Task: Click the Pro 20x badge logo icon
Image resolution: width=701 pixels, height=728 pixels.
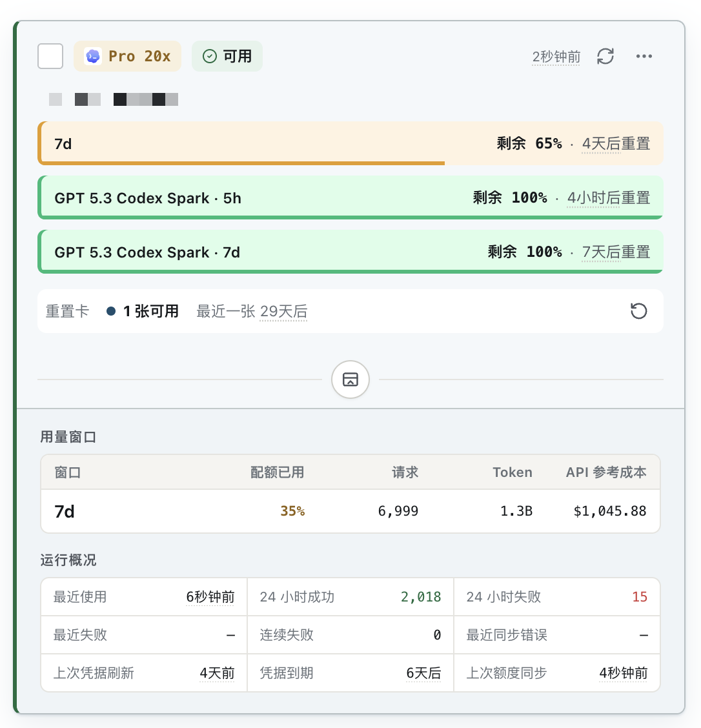Action: [94, 56]
